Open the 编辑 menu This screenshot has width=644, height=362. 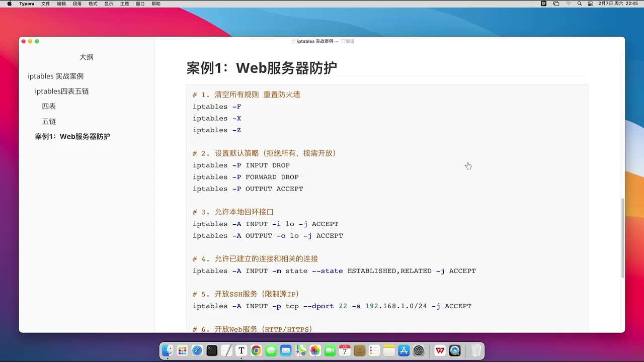coord(61,4)
